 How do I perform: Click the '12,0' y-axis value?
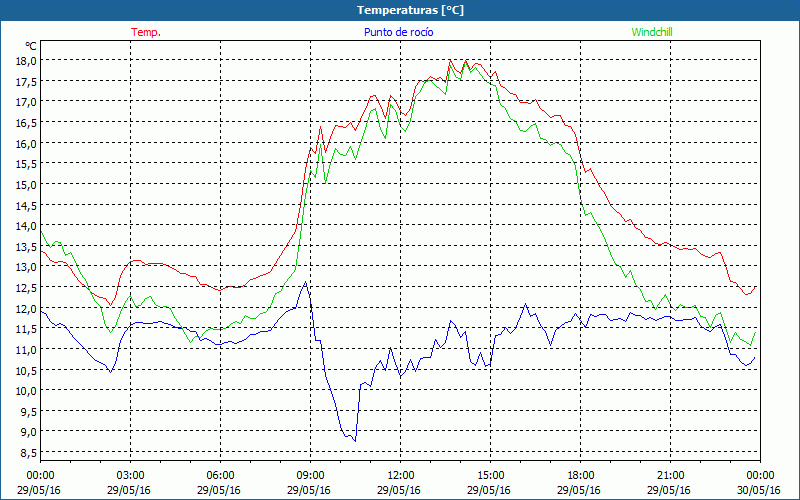point(26,308)
